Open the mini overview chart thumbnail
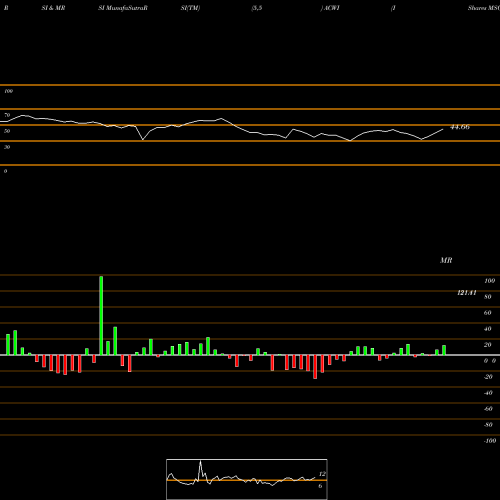 click(247, 479)
